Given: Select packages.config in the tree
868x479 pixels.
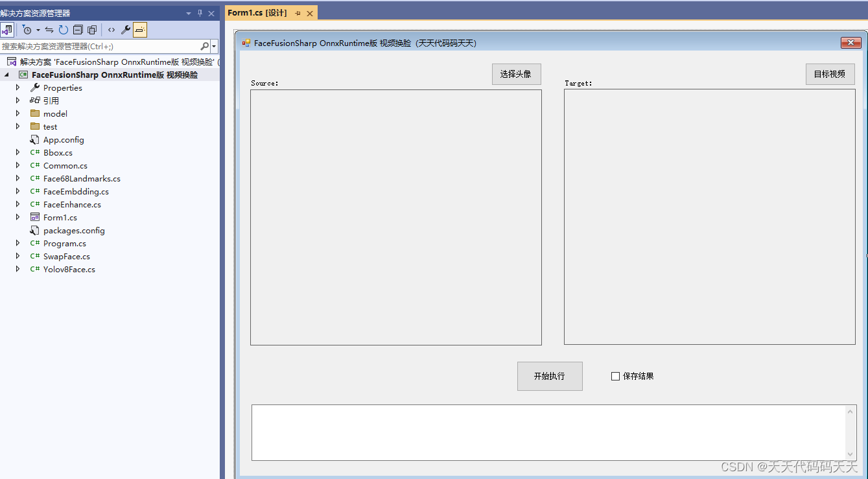Looking at the screenshot, I should (x=74, y=230).
